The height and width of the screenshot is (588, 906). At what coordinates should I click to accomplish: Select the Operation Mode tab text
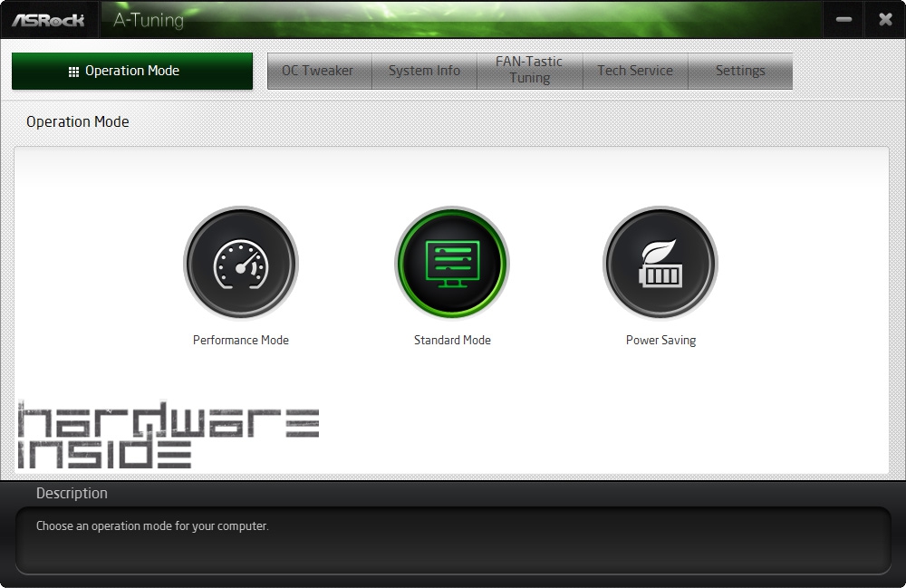click(132, 71)
